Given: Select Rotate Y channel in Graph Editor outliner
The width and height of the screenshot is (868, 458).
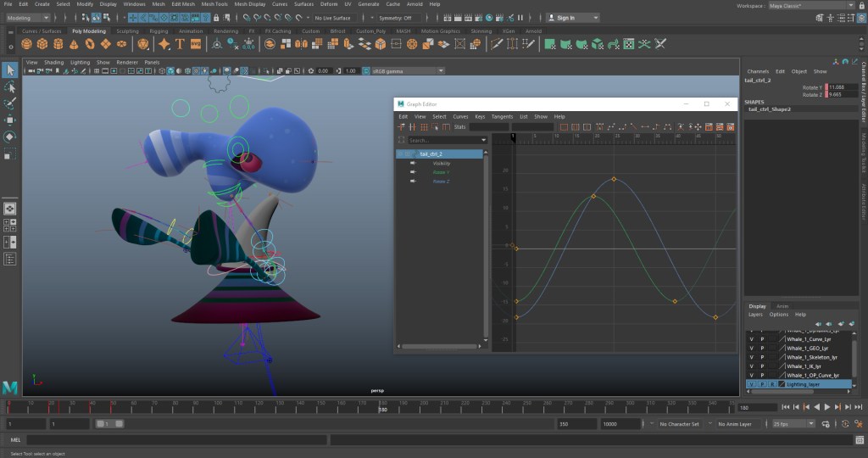Looking at the screenshot, I should (x=441, y=172).
